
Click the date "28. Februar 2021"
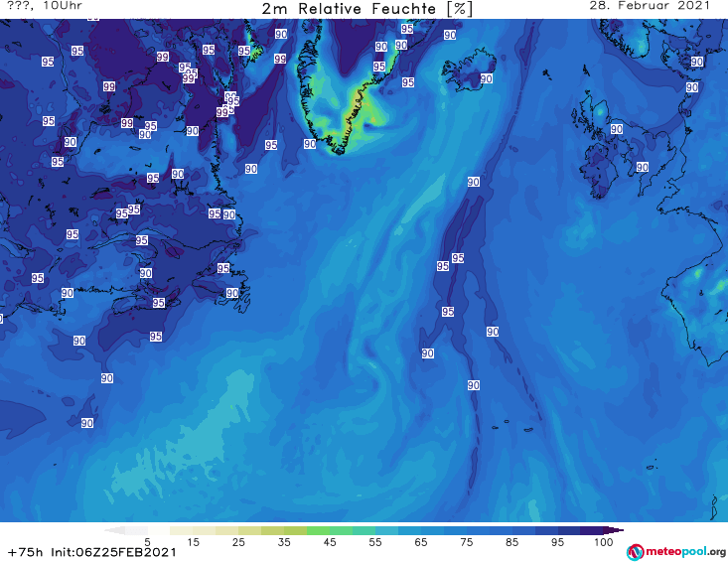[650, 6]
